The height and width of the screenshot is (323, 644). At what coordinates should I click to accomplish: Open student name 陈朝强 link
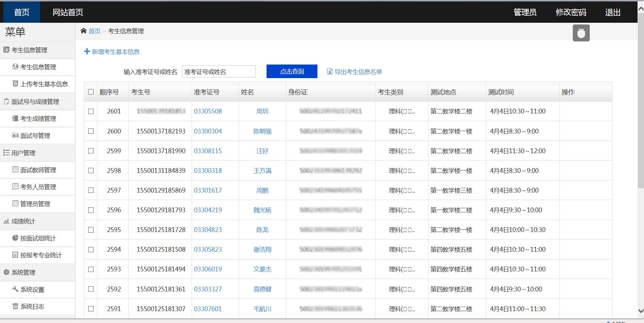tap(262, 131)
